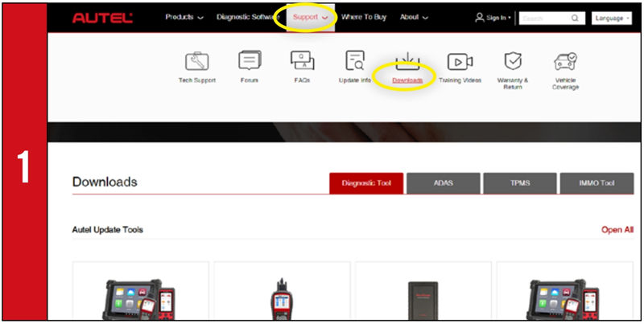
Task: Switch to the IMMO Tool tab
Action: (597, 183)
